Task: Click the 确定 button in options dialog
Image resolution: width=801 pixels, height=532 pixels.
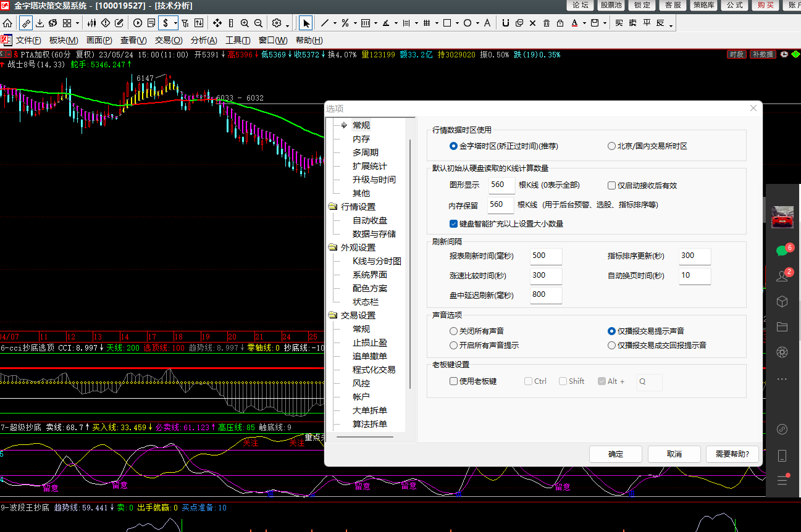Action: 616,454
